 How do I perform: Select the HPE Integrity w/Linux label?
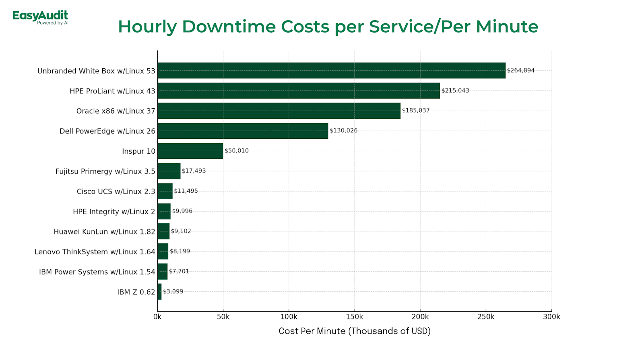(114, 212)
